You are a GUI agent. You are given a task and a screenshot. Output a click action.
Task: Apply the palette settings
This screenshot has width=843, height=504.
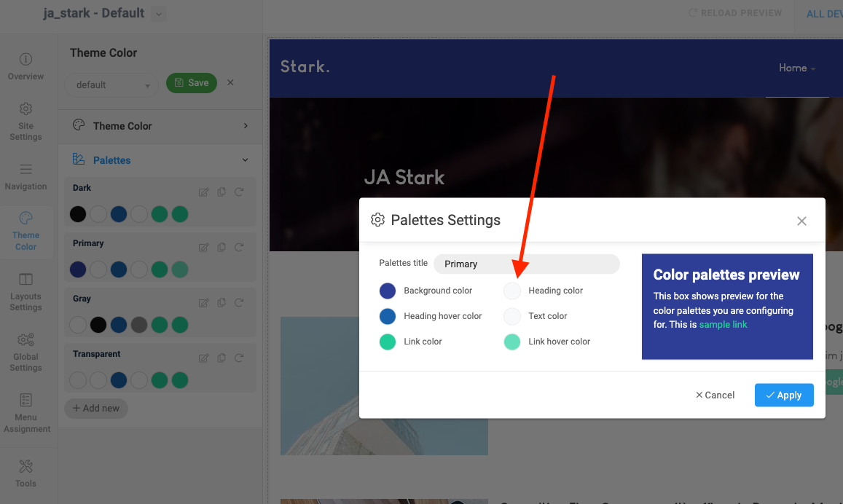tap(784, 395)
